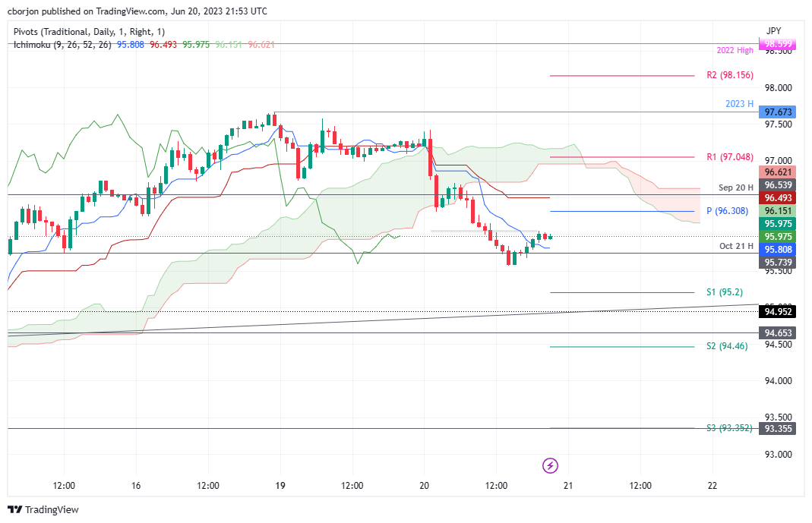
Task: Click the R2 (98.156) pivot label
Action: click(729, 75)
